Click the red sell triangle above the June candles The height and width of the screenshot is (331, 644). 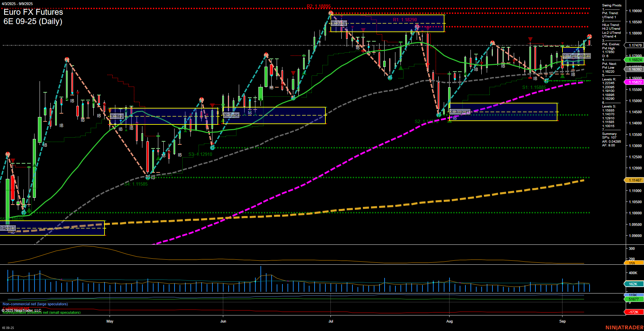pos(293,73)
